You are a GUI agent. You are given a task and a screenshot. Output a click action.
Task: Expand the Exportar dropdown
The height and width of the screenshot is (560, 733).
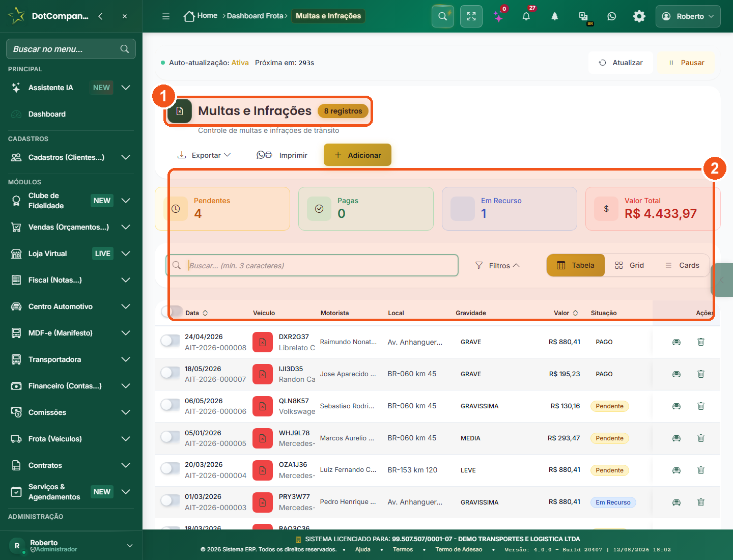(204, 155)
